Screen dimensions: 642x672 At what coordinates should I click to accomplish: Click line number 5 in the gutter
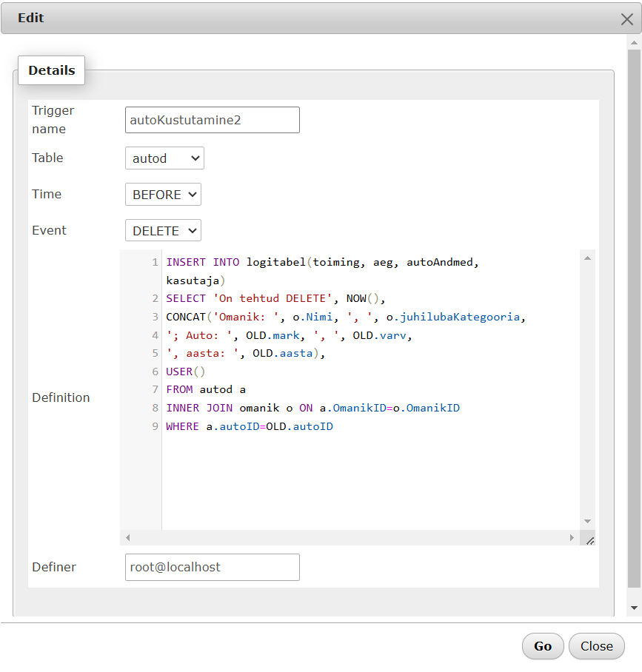(x=156, y=353)
